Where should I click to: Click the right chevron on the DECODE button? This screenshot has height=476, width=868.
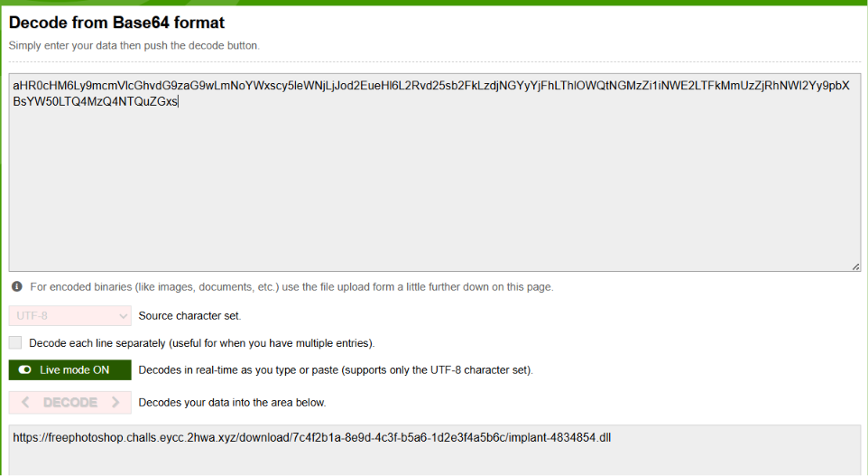tap(115, 402)
